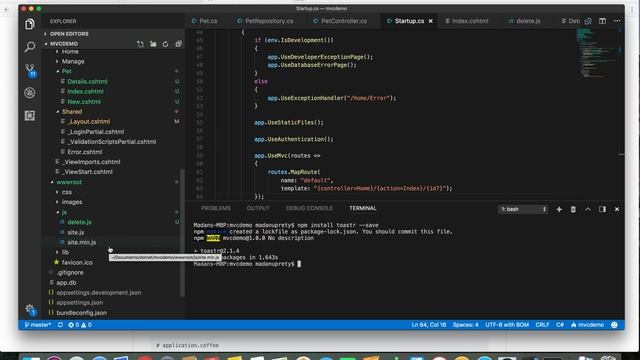Open the OUTPUT panel tab
The image size is (640, 360).
(258, 208)
